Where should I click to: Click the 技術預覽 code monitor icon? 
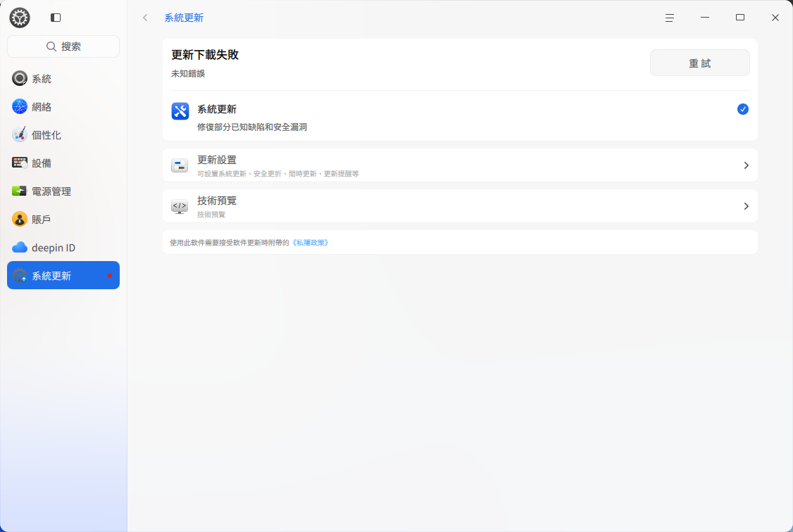click(x=180, y=206)
